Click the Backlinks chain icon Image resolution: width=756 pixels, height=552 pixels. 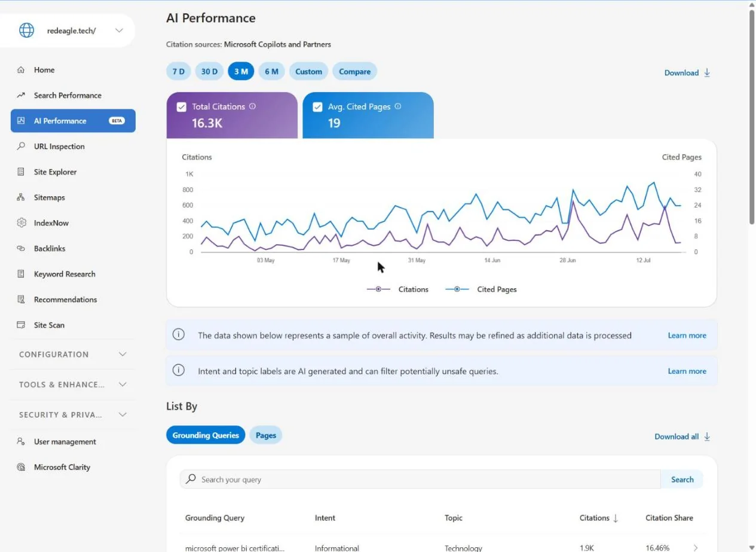pos(22,248)
